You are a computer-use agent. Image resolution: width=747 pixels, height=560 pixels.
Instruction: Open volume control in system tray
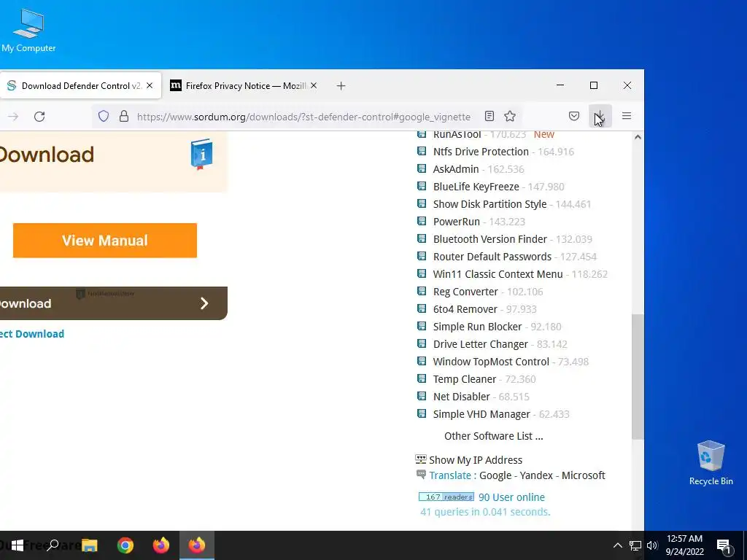tap(652, 545)
